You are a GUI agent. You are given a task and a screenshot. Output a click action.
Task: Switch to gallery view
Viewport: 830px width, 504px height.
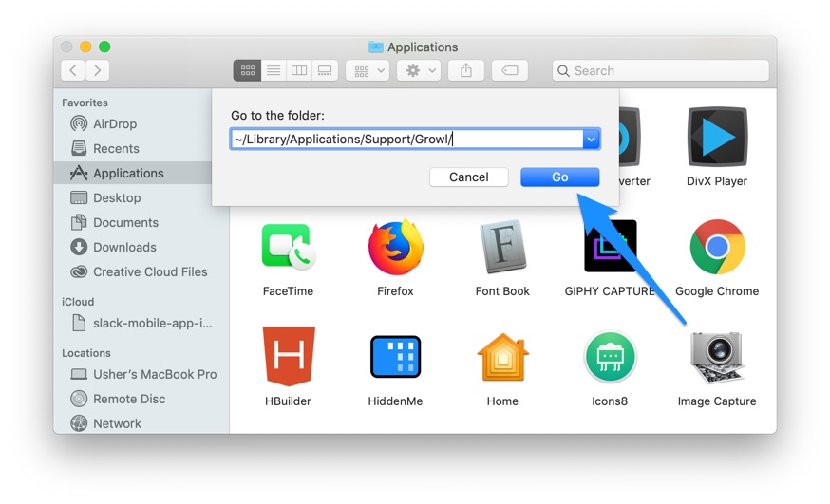point(325,70)
